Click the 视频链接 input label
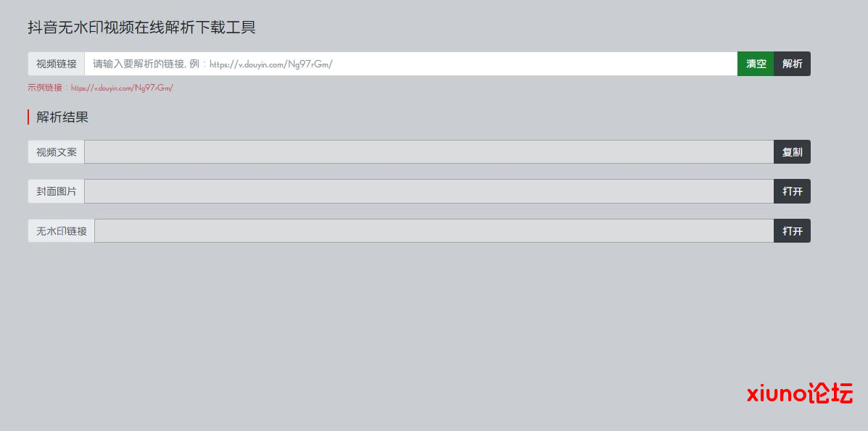This screenshot has height=431, width=868. (x=57, y=64)
